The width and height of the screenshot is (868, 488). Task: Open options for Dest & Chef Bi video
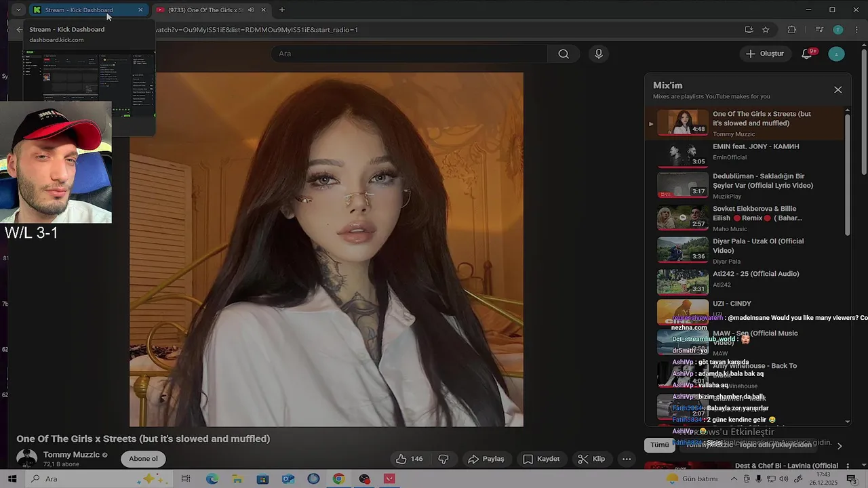click(847, 466)
